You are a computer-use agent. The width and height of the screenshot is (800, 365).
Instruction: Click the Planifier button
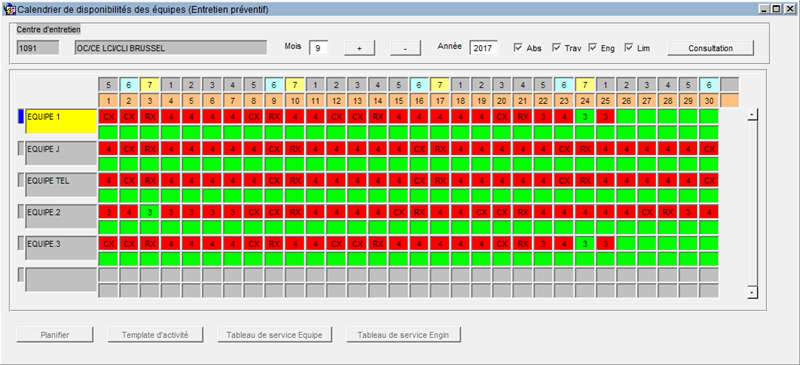point(55,335)
